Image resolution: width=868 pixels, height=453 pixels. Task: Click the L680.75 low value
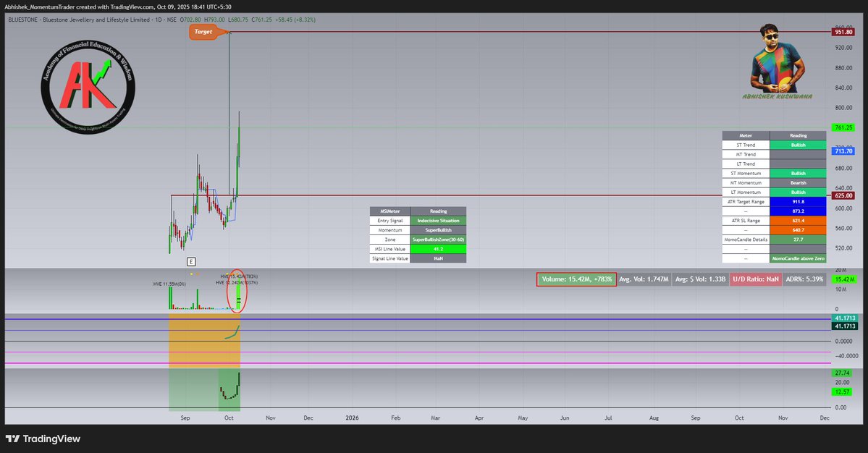tap(239, 20)
